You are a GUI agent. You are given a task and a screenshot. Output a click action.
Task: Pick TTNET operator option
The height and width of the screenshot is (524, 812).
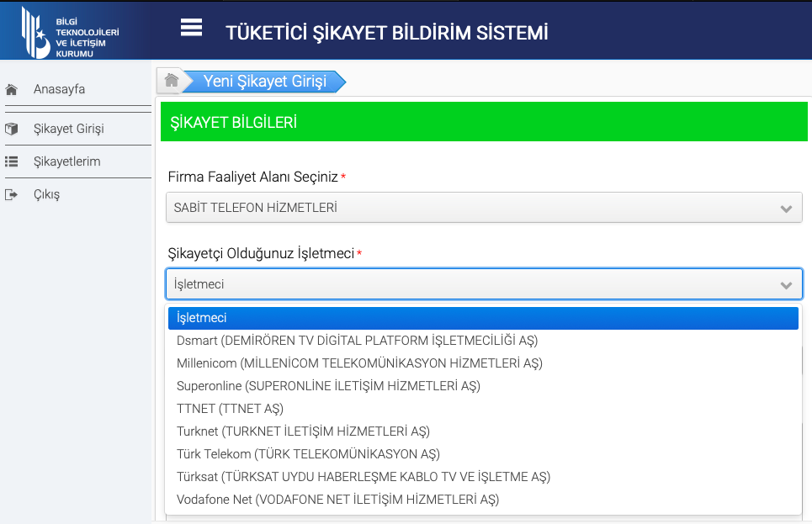point(230,409)
